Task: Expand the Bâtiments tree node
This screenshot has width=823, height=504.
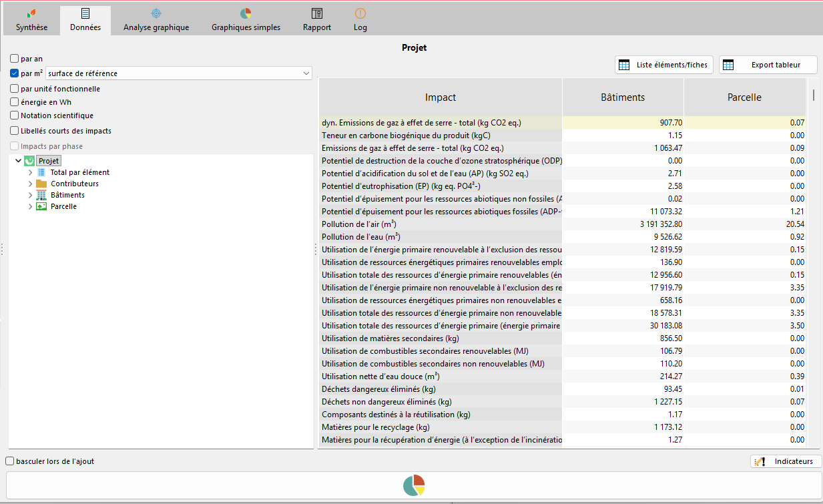Action: point(31,195)
